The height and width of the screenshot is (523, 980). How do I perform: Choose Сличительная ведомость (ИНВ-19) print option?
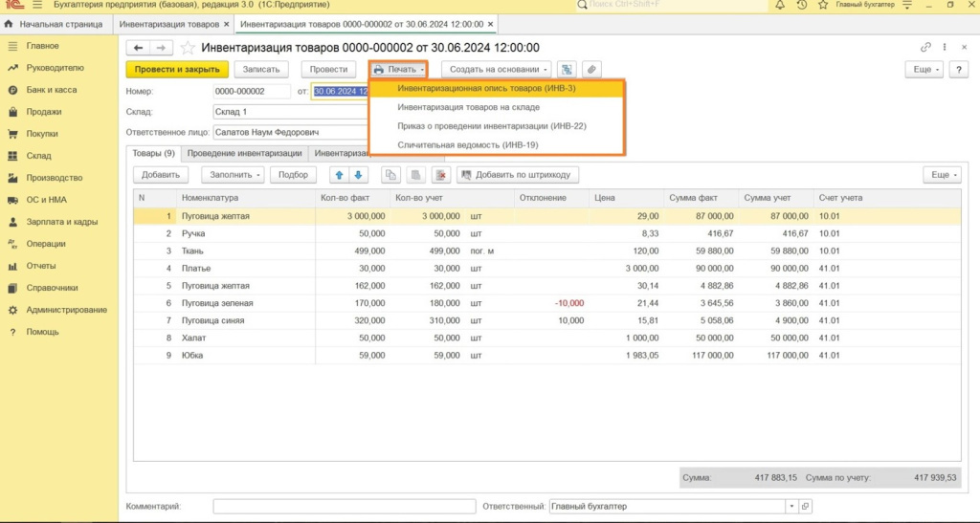pos(468,145)
